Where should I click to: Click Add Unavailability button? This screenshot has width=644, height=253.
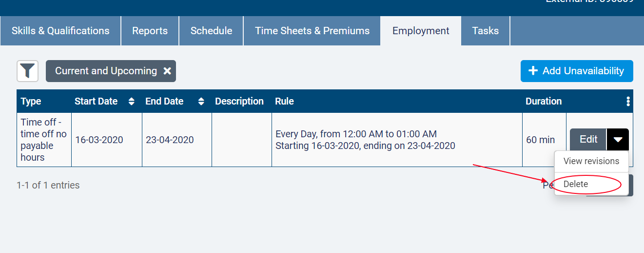tap(577, 71)
